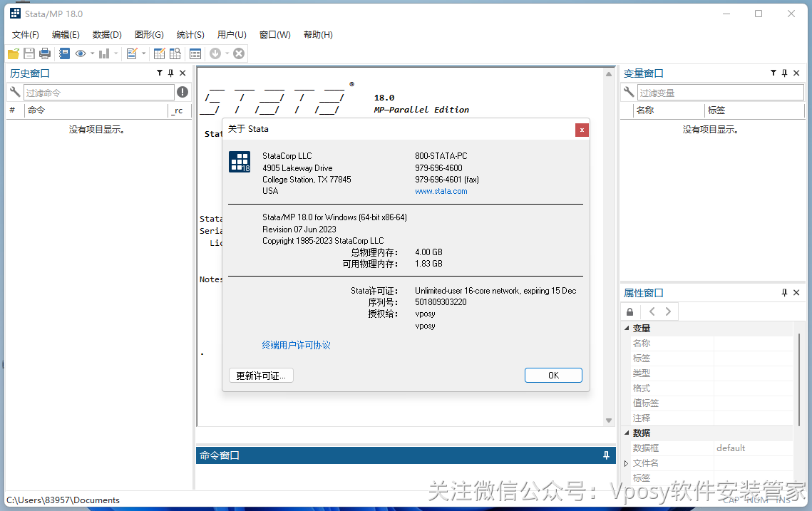Click the 标签 column header in Variables

click(755, 110)
